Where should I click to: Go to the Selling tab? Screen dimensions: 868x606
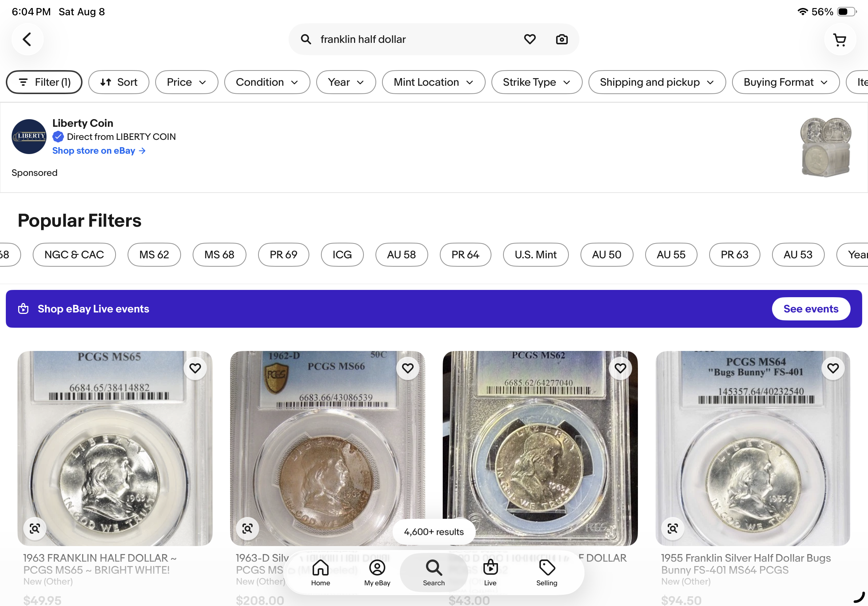547,573
